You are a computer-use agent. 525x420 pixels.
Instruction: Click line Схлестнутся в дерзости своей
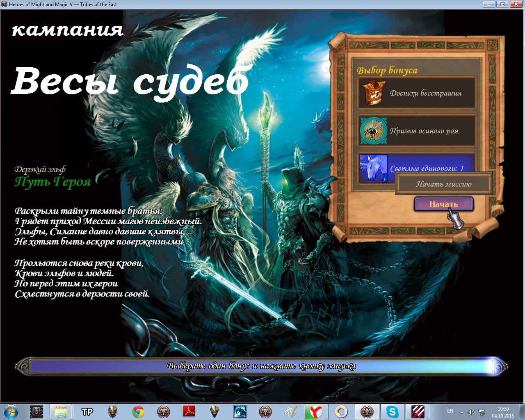coord(82,294)
